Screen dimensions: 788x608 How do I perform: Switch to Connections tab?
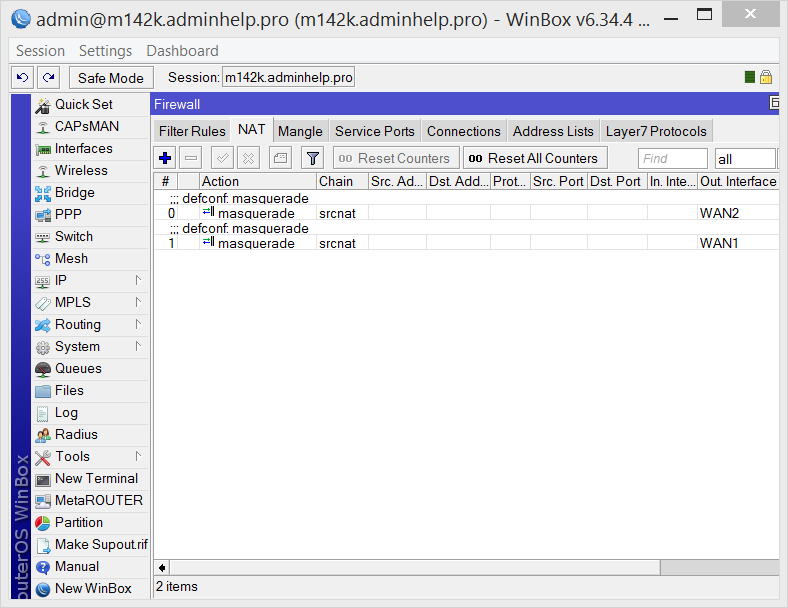click(x=464, y=131)
